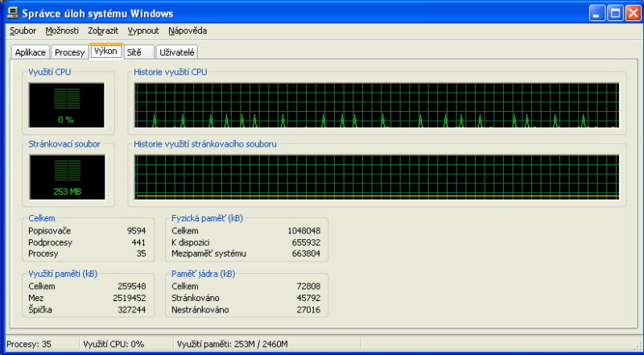The image size is (644, 355).
Task: Click the Špička label
Action: (x=39, y=310)
